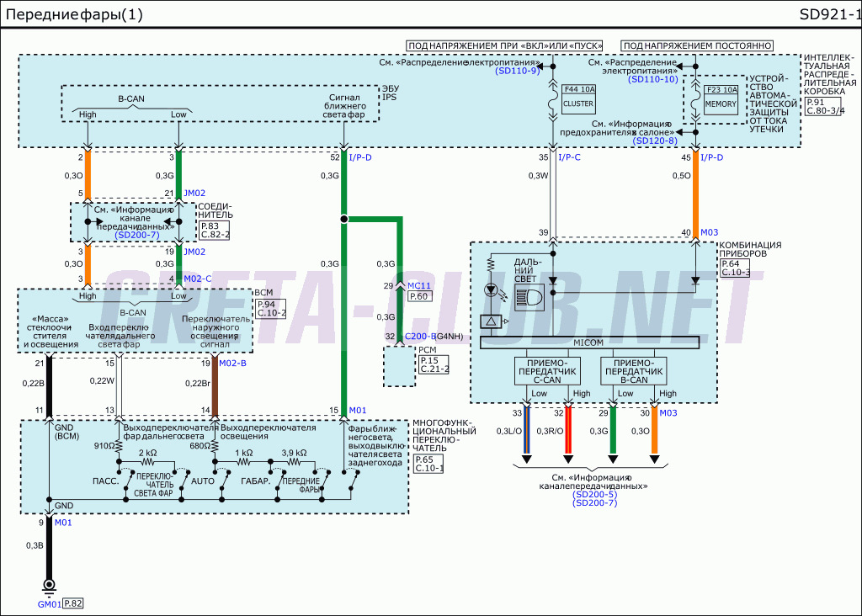
Task: Click the brown 0,22Br wire
Action: tap(215, 385)
